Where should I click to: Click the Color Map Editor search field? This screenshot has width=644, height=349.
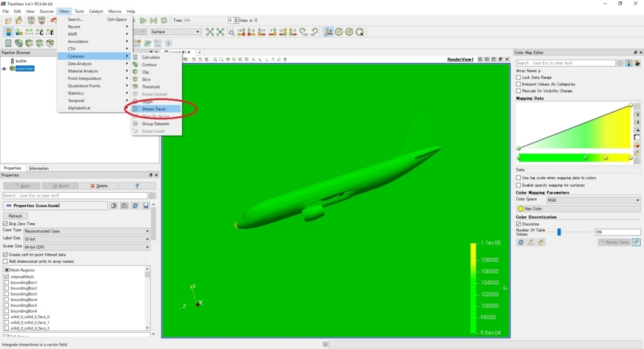(x=565, y=64)
